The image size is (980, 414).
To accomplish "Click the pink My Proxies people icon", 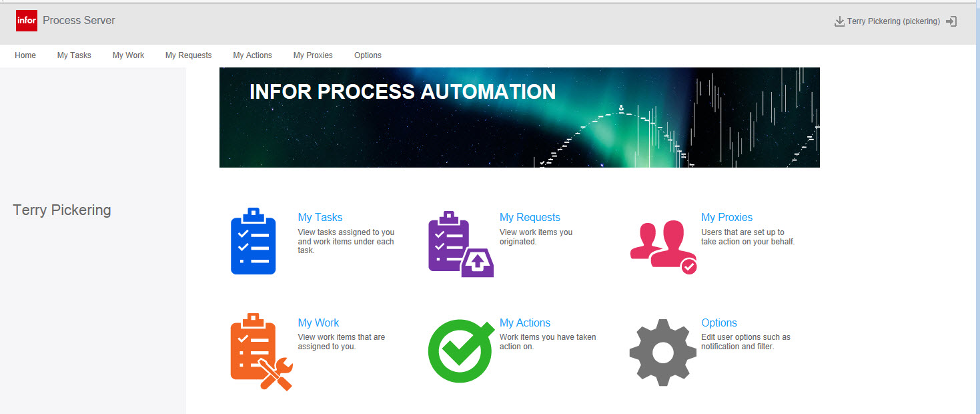I will coord(664,247).
